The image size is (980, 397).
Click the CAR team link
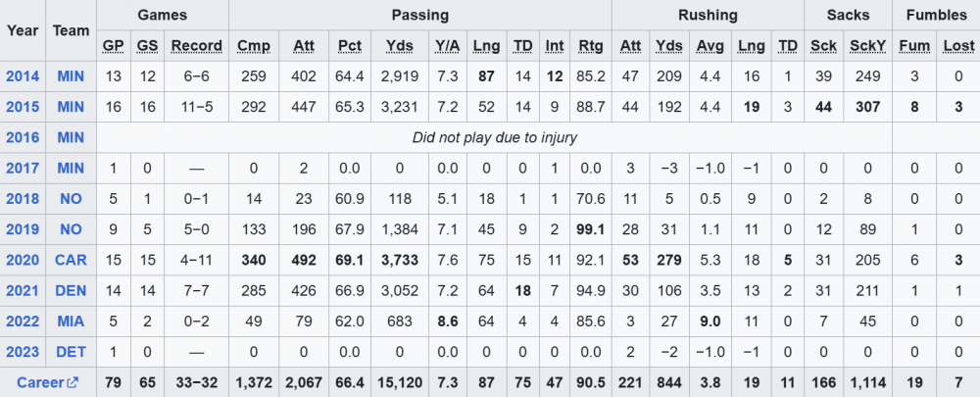point(71,260)
